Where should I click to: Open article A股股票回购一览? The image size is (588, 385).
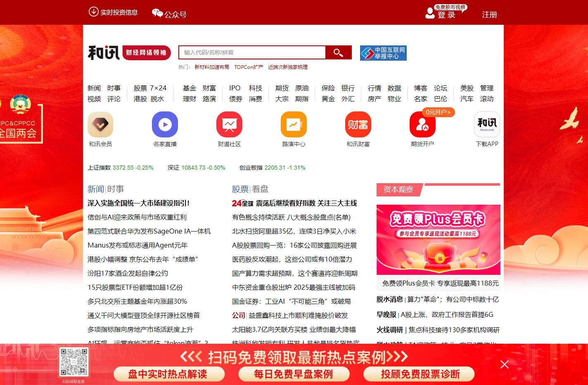[294, 245]
